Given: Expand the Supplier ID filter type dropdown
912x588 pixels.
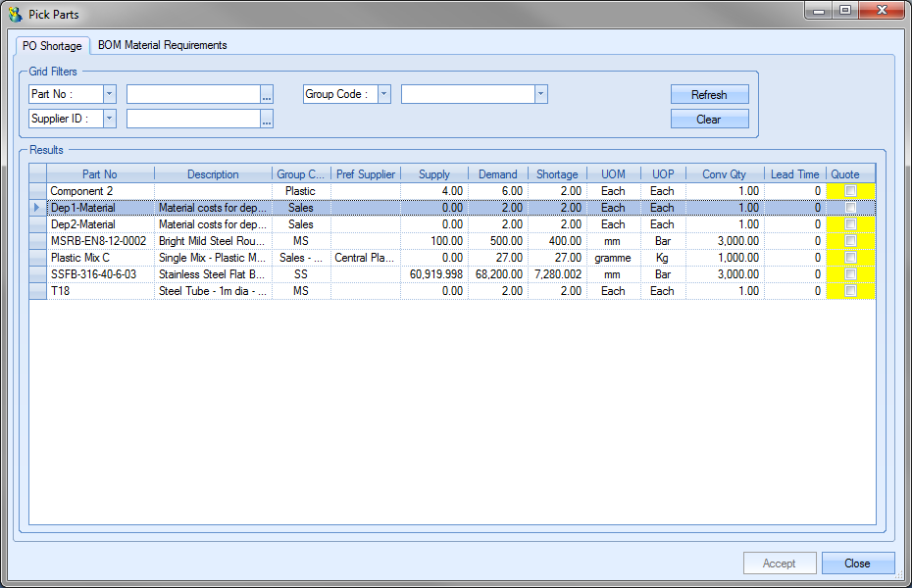Looking at the screenshot, I should point(109,119).
